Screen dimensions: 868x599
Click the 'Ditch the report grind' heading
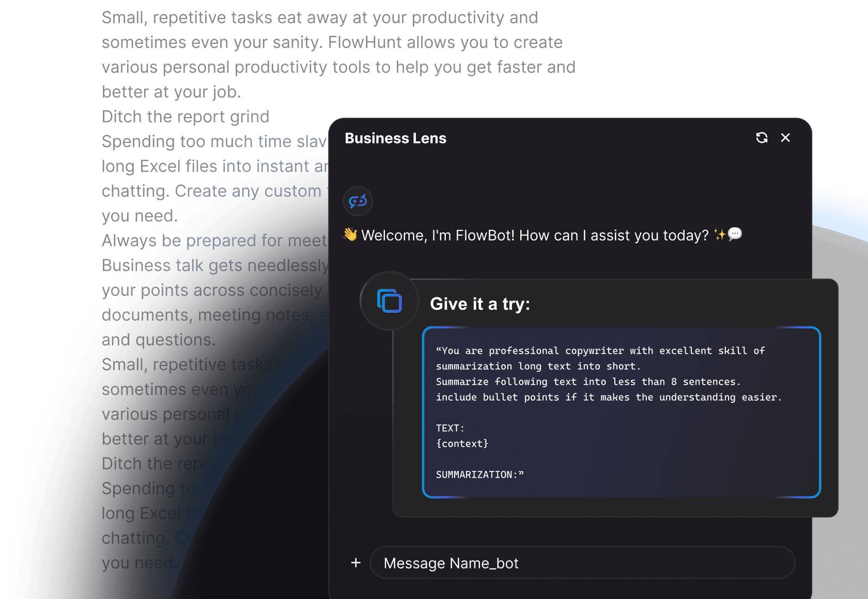point(185,117)
